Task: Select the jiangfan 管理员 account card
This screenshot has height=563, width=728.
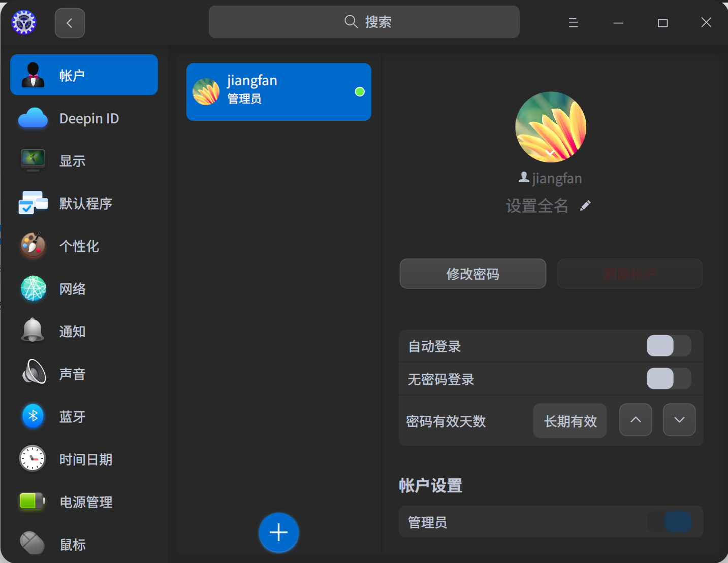Action: (x=278, y=92)
